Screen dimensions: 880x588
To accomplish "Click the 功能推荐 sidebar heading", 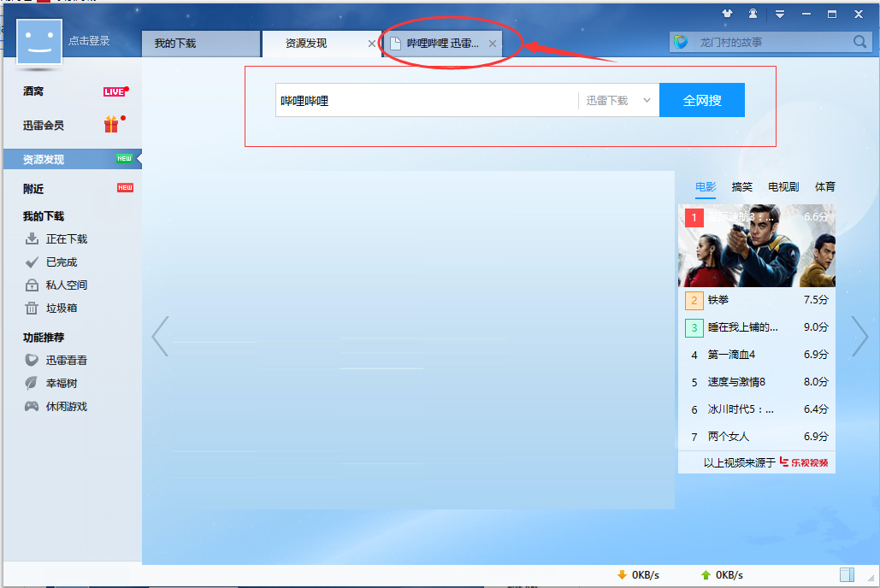I will pos(44,338).
